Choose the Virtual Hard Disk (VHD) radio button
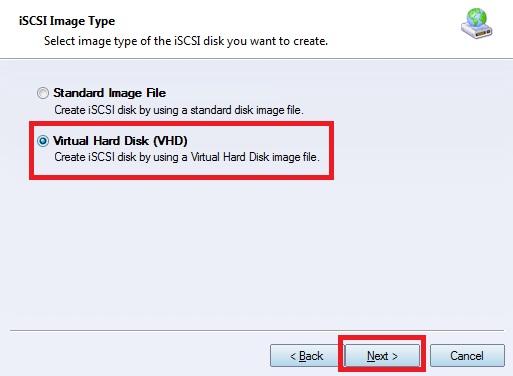The image size is (513, 376). point(43,141)
